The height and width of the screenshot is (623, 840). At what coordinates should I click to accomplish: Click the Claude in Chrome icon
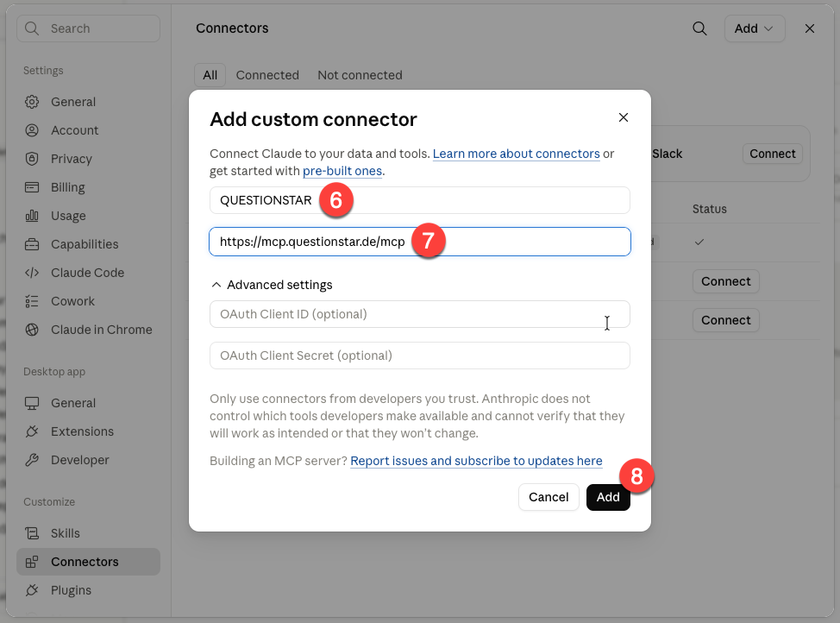32,330
